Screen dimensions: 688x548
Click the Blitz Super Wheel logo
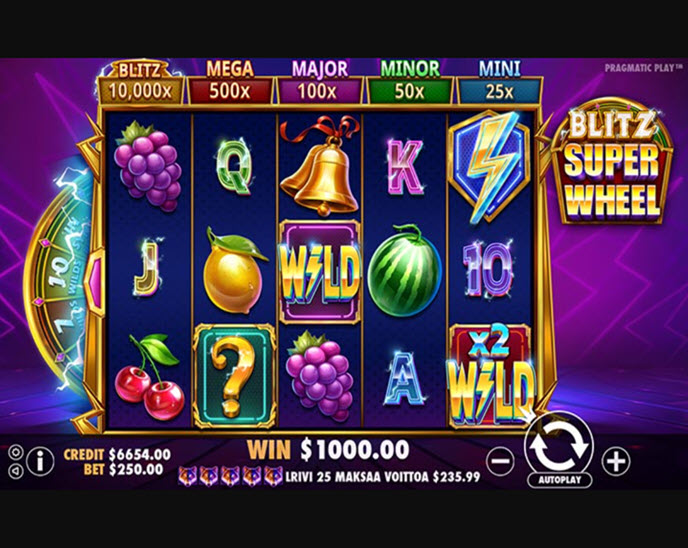(x=611, y=162)
